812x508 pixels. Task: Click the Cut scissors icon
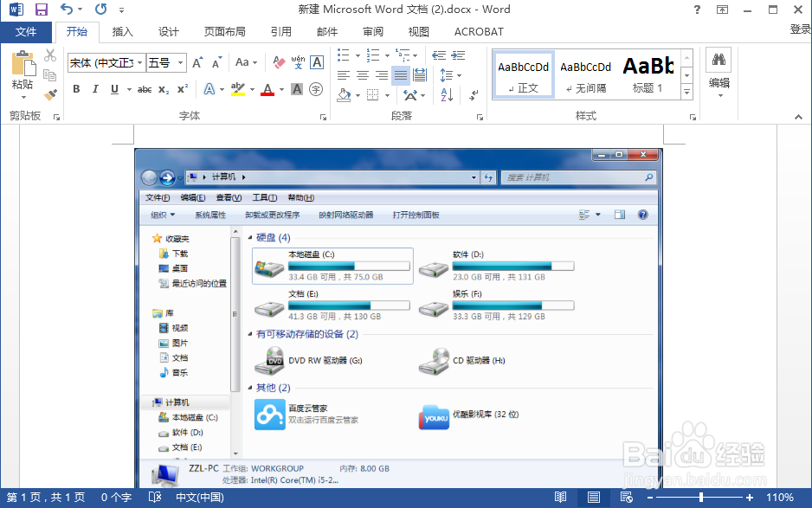coord(50,55)
